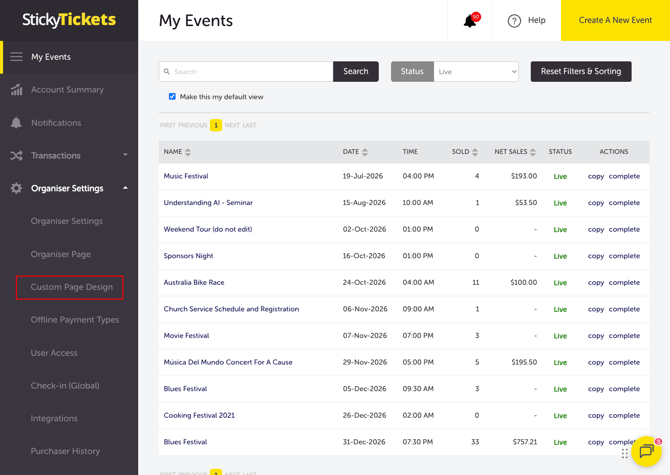670x475 pixels.
Task: Mark Weekend Tour as complete
Action: coord(624,229)
